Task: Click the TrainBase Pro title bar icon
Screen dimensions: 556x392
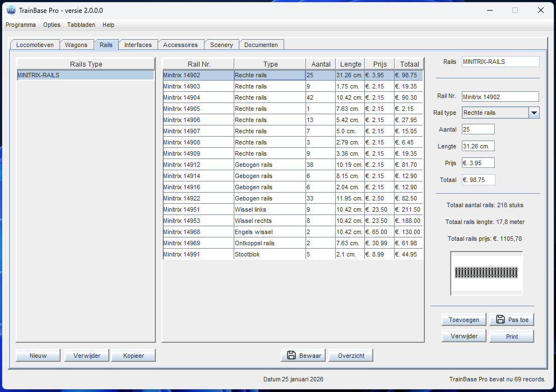Action: point(11,10)
